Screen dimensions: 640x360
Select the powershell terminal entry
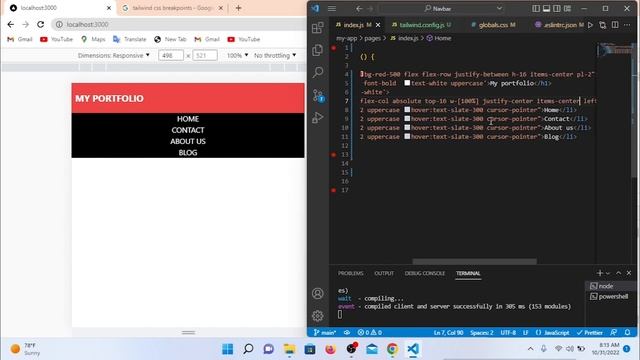pos(609,297)
